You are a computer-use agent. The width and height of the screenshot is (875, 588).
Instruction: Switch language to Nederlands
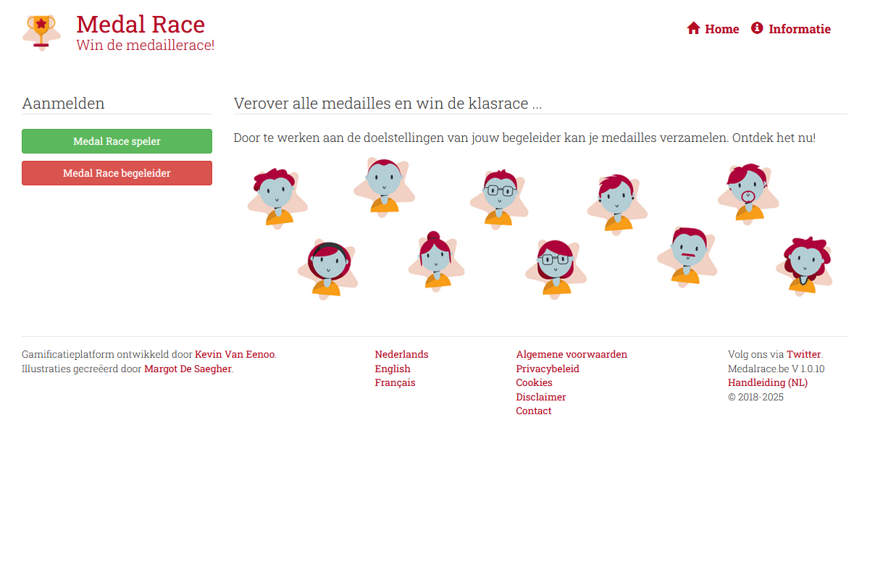tap(401, 355)
